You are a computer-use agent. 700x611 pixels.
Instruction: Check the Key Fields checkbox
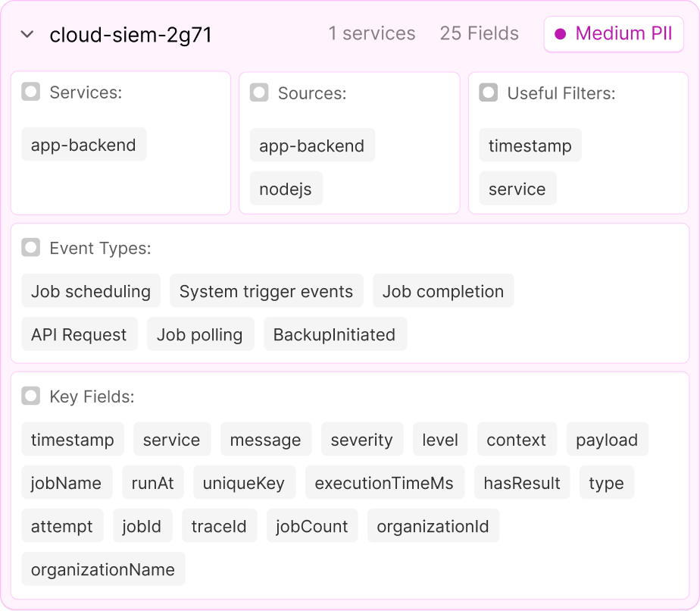click(31, 396)
